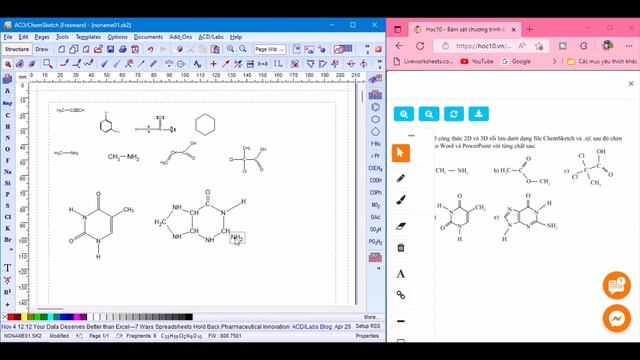Select the Si element button
The height and width of the screenshot is (360, 640).
[x=7, y=183]
